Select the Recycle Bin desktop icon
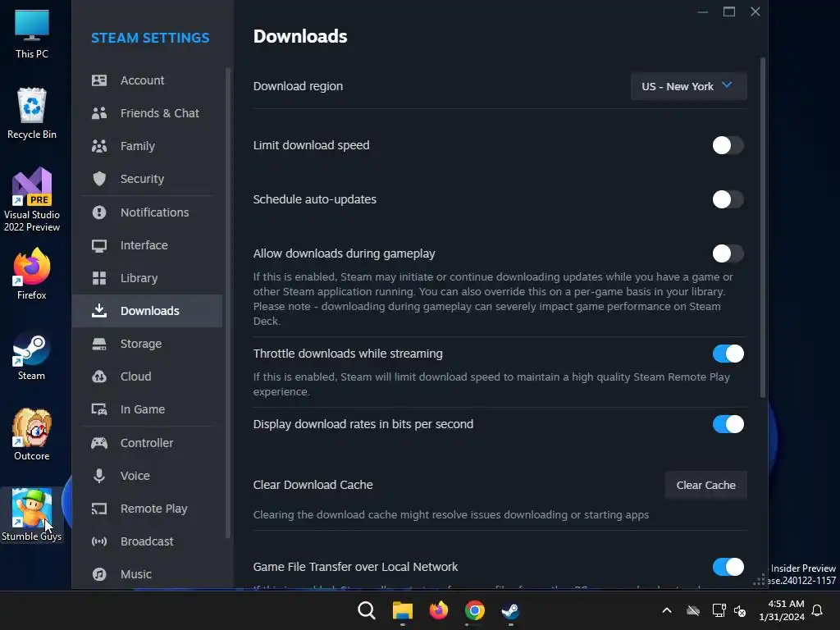 [x=32, y=113]
